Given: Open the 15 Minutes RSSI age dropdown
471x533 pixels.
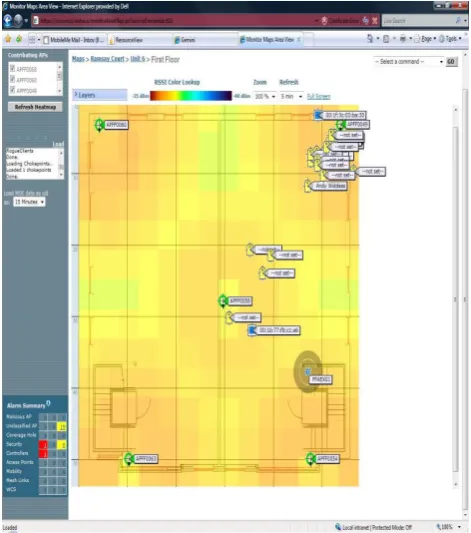Looking at the screenshot, I should (x=29, y=202).
